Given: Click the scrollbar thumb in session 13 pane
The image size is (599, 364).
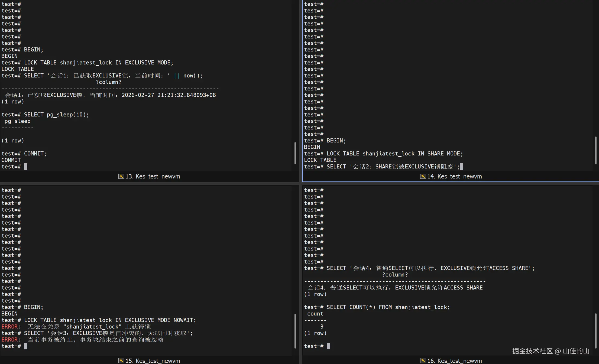Looking at the screenshot, I should tap(295, 153).
